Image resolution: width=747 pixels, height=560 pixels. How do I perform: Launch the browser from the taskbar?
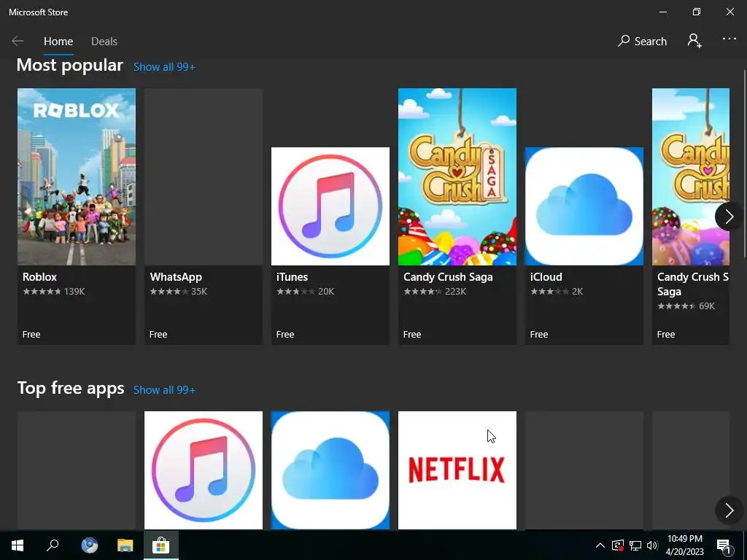[89, 545]
